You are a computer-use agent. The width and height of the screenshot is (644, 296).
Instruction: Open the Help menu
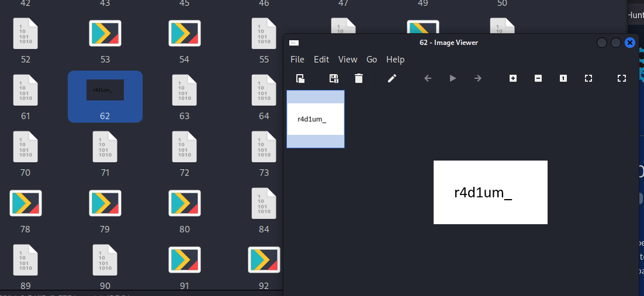pos(396,60)
